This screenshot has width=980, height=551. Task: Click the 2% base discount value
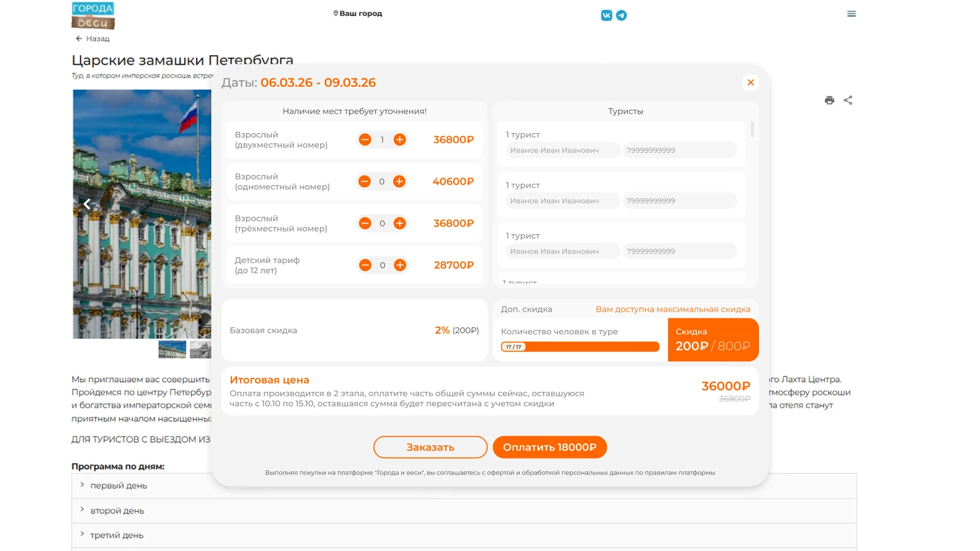(442, 330)
